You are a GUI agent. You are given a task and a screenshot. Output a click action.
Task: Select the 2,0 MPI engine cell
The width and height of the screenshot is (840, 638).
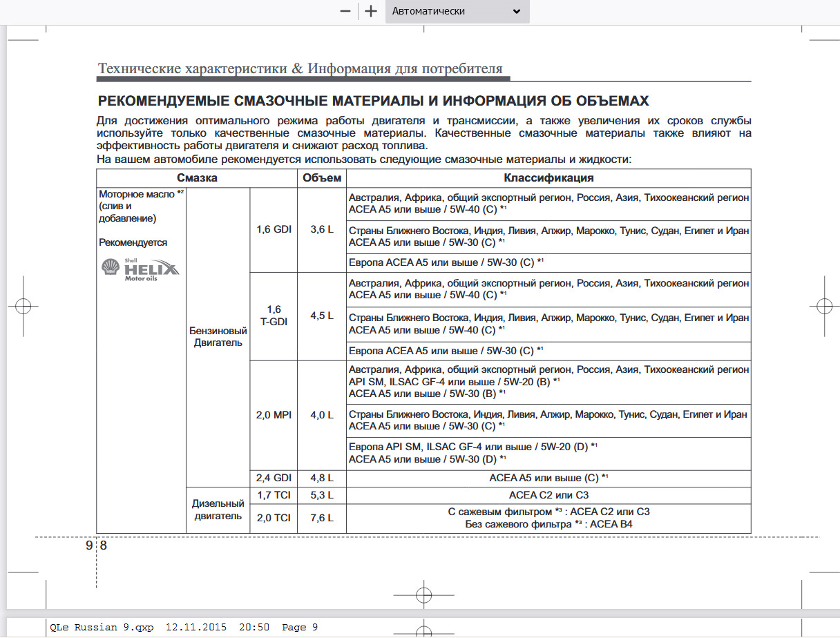[x=273, y=415]
